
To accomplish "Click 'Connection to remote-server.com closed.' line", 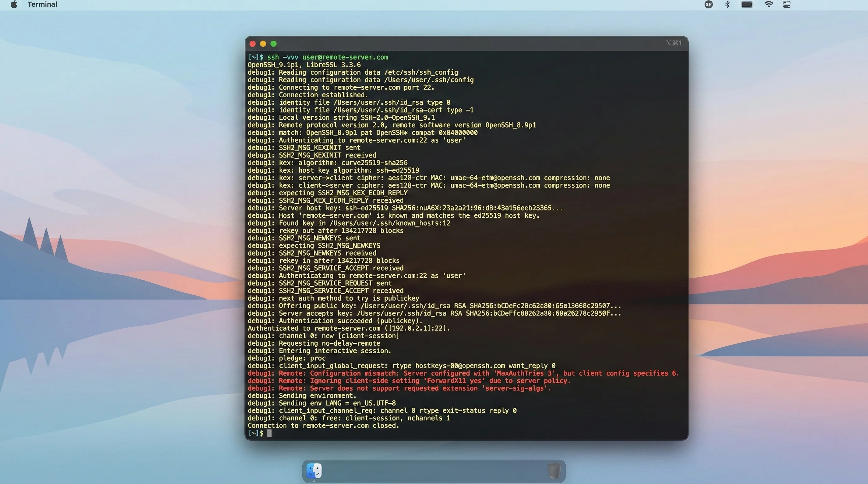I will pyautogui.click(x=324, y=426).
